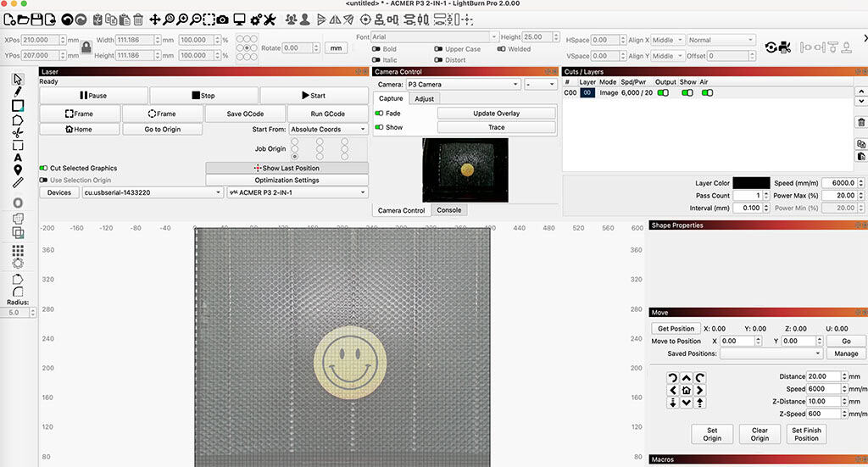Delete selection with the trash icon in the toolbar
Image resolution: width=868 pixels, height=467 pixels.
click(138, 20)
